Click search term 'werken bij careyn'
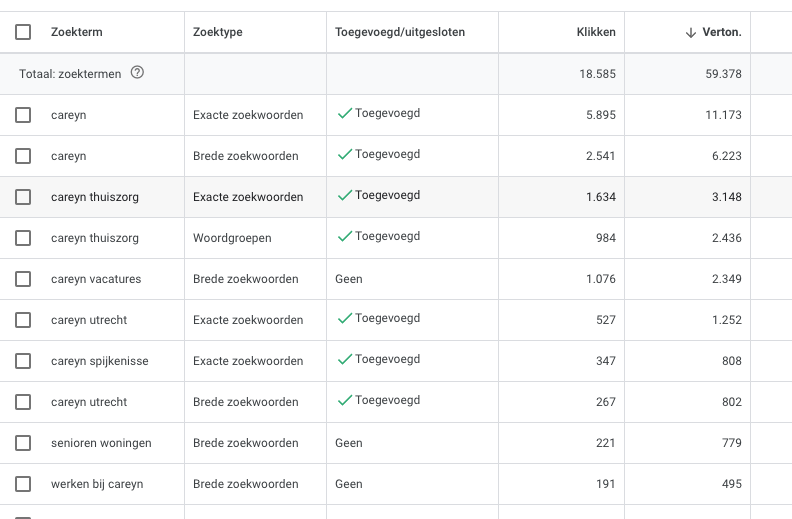 coord(97,484)
